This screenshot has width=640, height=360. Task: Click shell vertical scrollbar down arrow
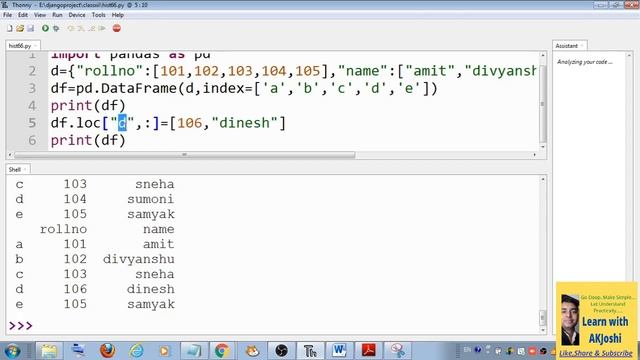pyautogui.click(x=543, y=330)
